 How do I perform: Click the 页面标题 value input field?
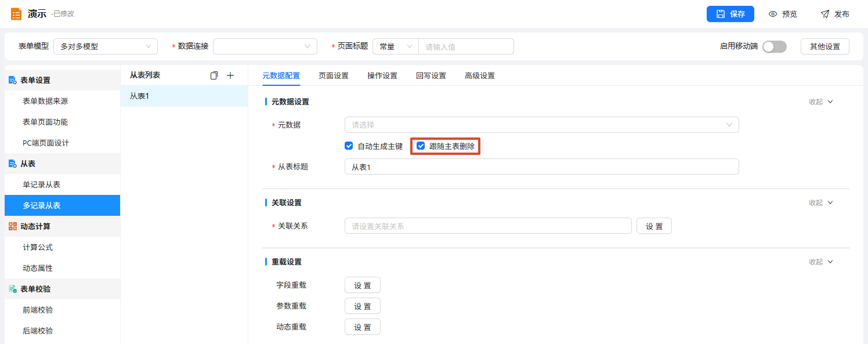point(466,46)
